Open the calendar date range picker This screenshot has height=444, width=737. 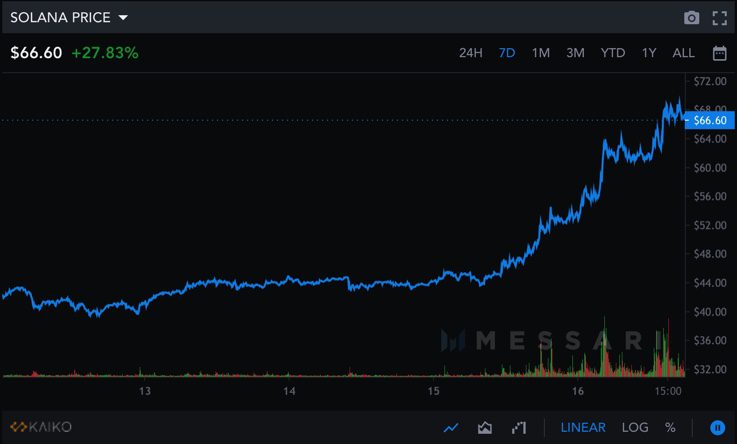pyautogui.click(x=719, y=53)
